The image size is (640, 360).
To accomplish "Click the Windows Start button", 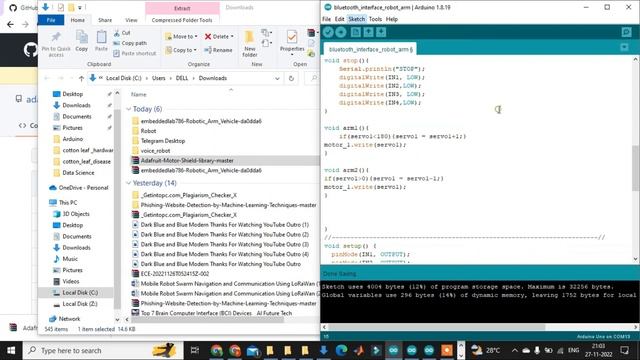I will 11,350.
